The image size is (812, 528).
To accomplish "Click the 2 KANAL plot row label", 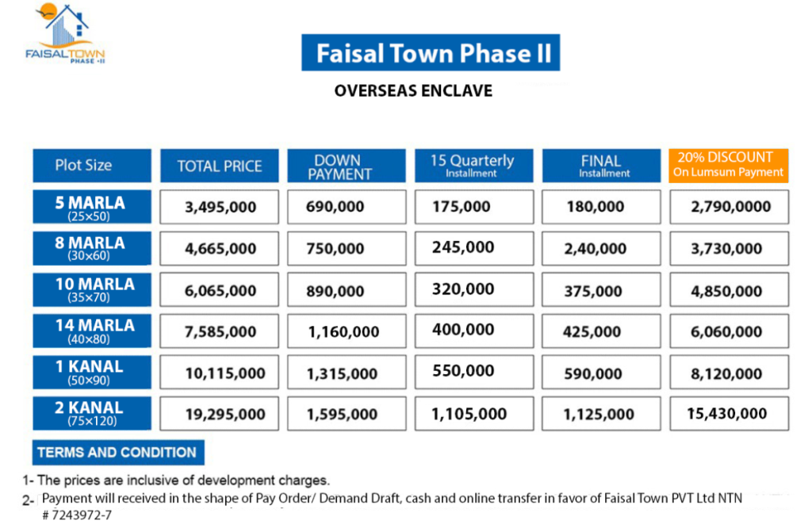I will (x=91, y=413).
